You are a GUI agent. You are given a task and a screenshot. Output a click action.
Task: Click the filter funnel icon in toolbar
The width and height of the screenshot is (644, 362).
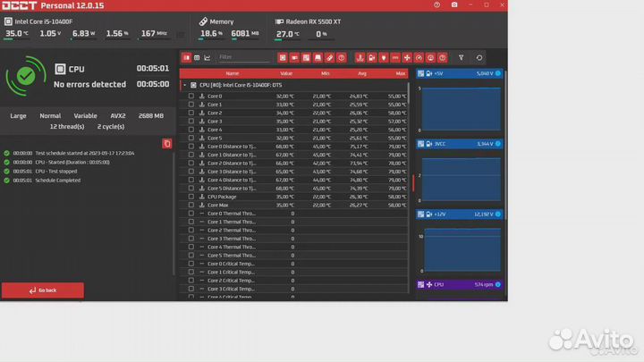point(462,57)
